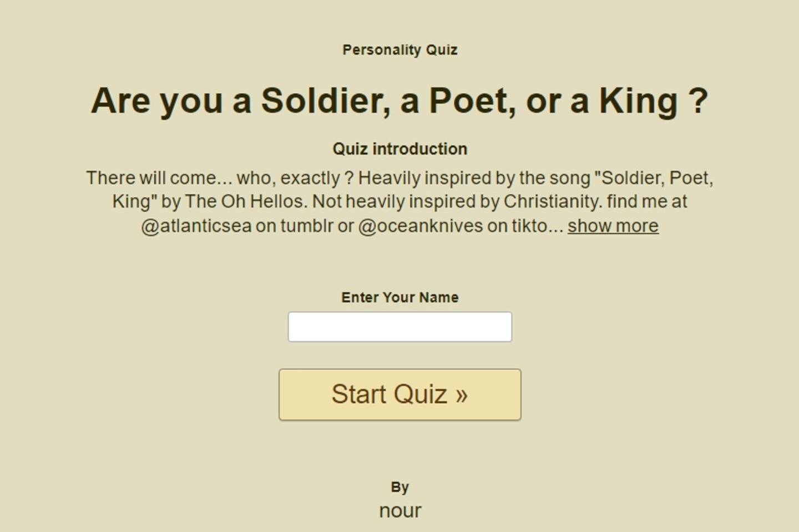799x532 pixels.
Task: Click the word Christianity in the intro
Action: [552, 201]
